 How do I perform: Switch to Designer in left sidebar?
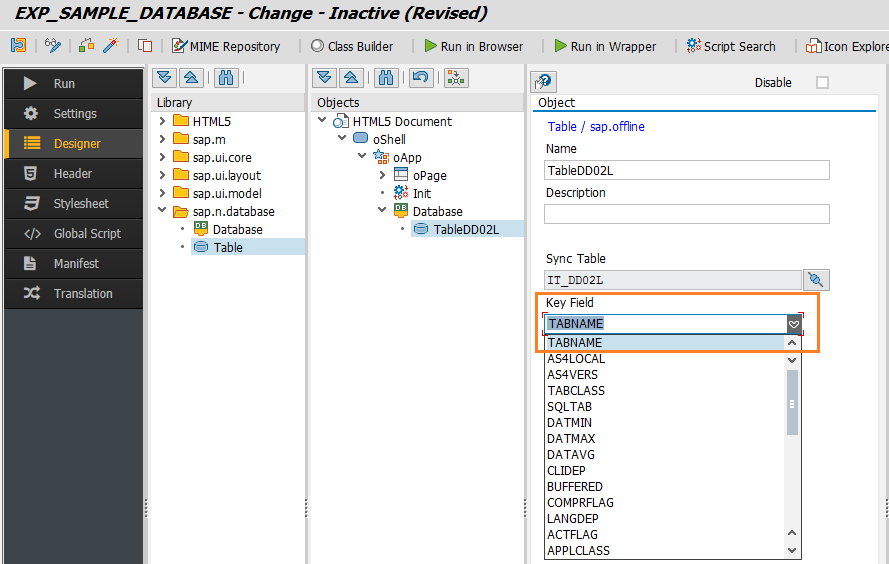coord(74,143)
